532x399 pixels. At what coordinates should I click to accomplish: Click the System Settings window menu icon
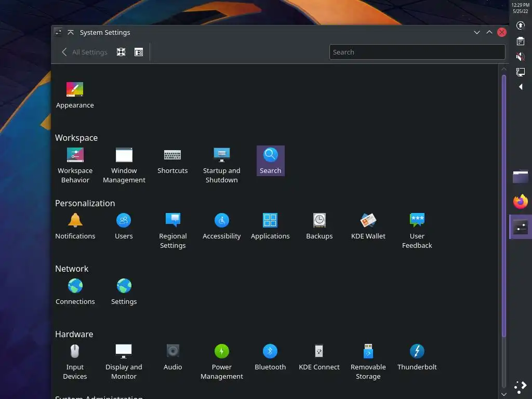coord(58,32)
